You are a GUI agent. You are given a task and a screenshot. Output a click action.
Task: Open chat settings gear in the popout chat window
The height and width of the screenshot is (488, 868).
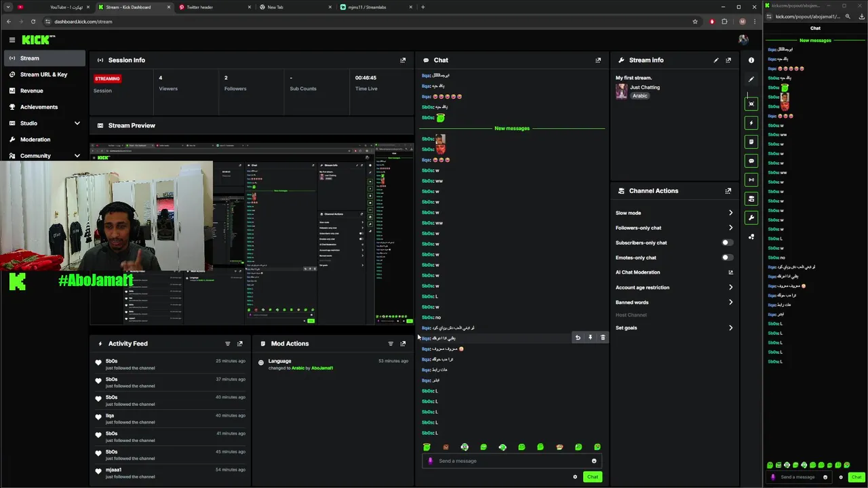tap(841, 477)
